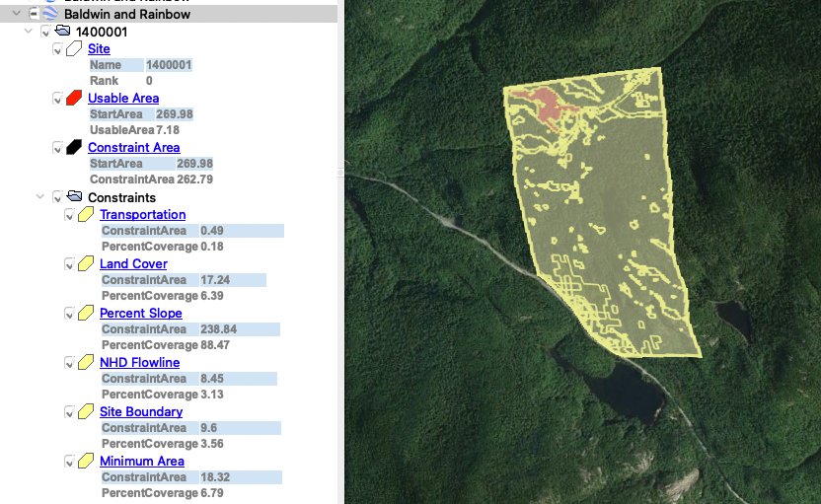Open the NHD Flowline link
This screenshot has height=504, width=821.
coord(140,362)
